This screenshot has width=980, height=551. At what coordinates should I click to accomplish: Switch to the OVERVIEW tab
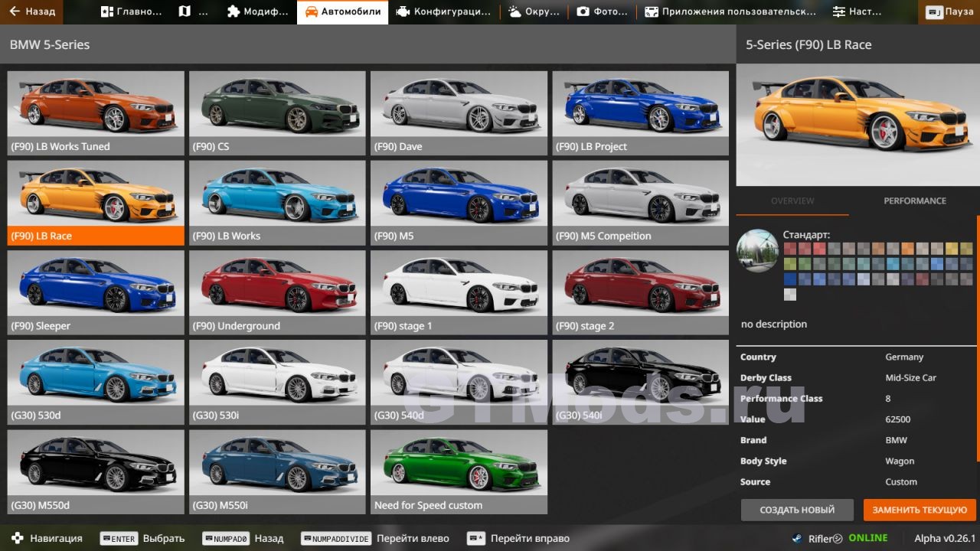[x=792, y=201]
